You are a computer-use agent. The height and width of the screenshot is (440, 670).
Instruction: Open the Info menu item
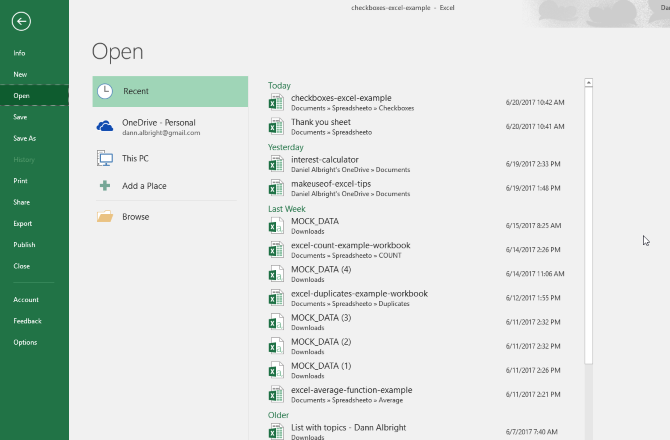(x=20, y=53)
